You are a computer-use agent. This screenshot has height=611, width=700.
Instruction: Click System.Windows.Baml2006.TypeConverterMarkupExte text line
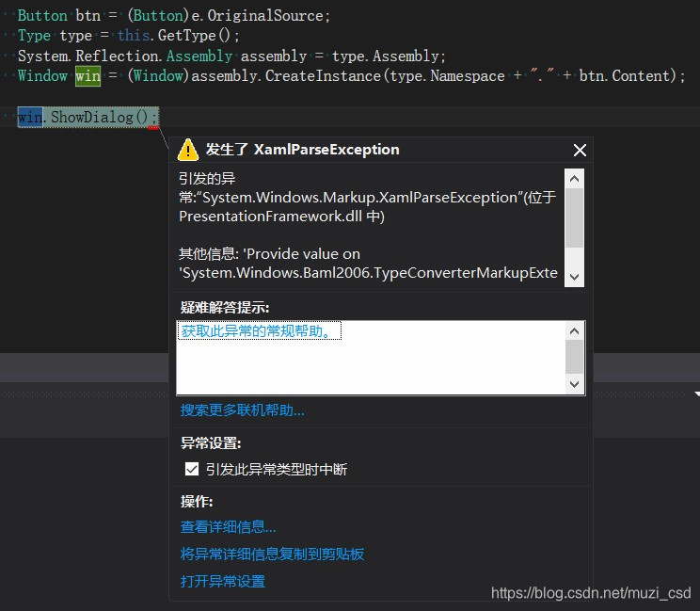click(368, 272)
